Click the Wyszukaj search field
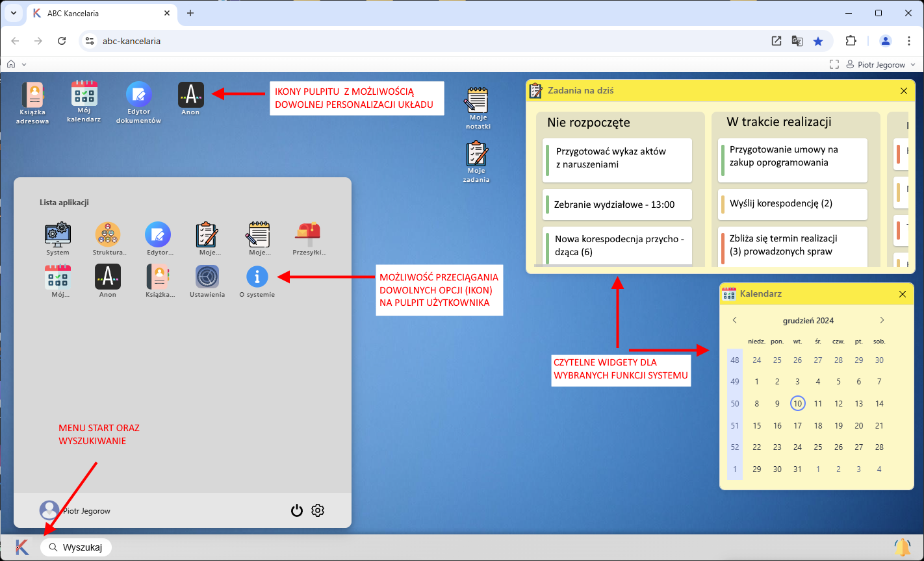 click(76, 547)
